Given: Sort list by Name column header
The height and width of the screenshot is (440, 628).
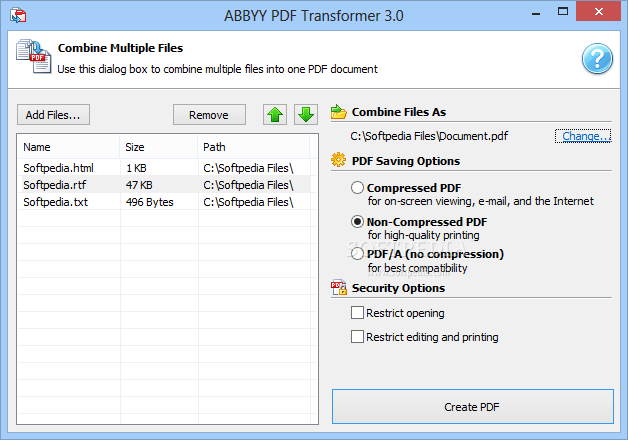Looking at the screenshot, I should click(x=68, y=147).
